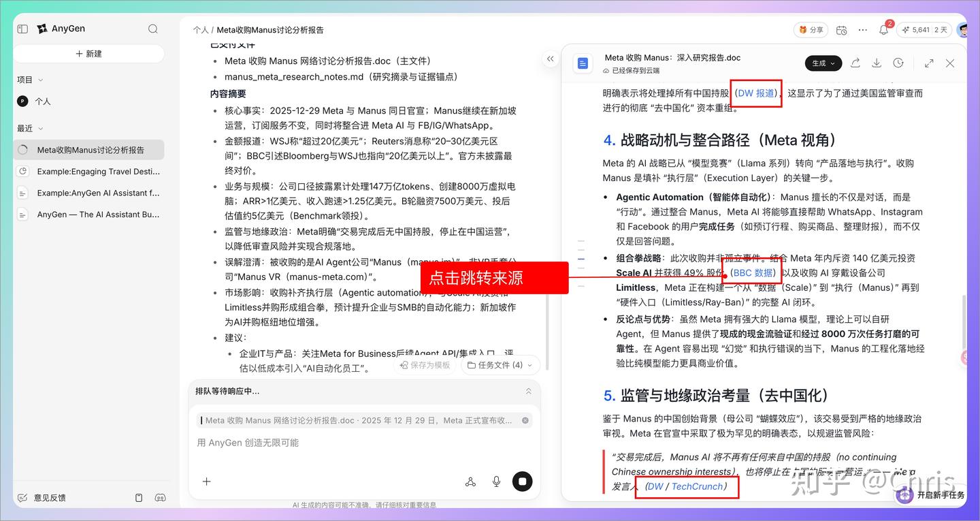Create a new task with 新建
Viewport: 980px width, 521px height.
88,54
